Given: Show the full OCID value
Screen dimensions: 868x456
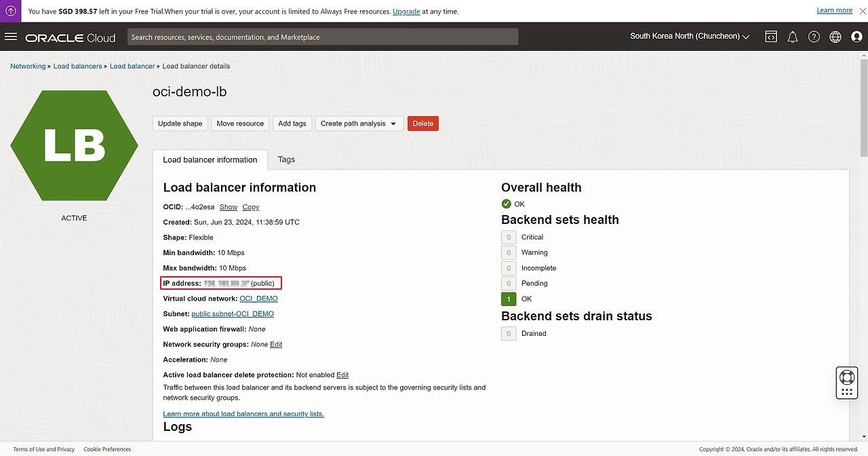Looking at the screenshot, I should click(x=229, y=207).
